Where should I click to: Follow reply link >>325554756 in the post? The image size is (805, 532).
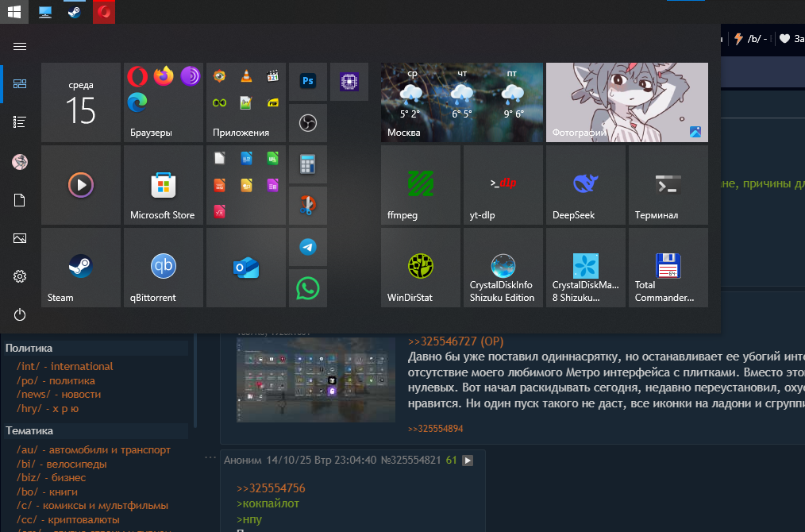271,488
